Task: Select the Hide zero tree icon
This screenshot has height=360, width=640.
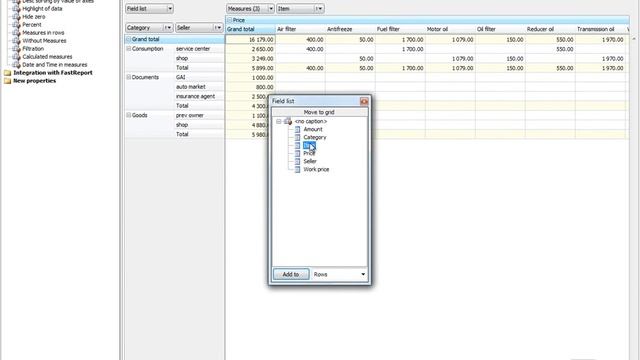Action: coord(16,17)
